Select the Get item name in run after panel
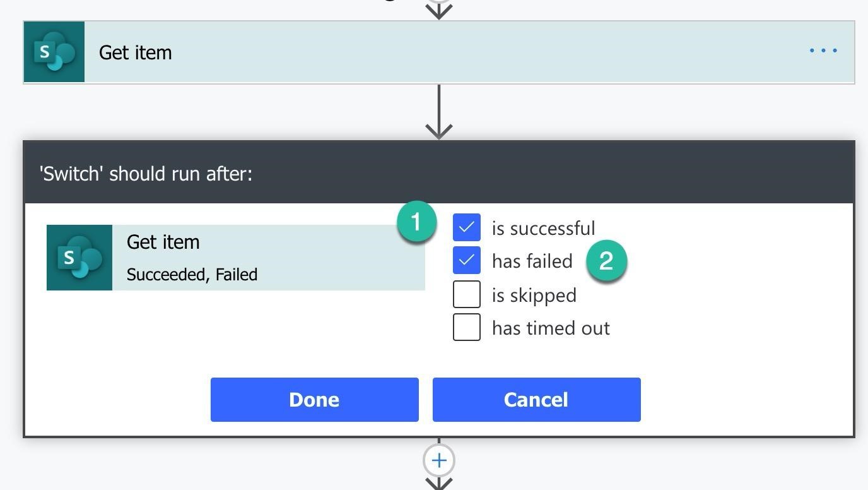868x490 pixels. 163,242
